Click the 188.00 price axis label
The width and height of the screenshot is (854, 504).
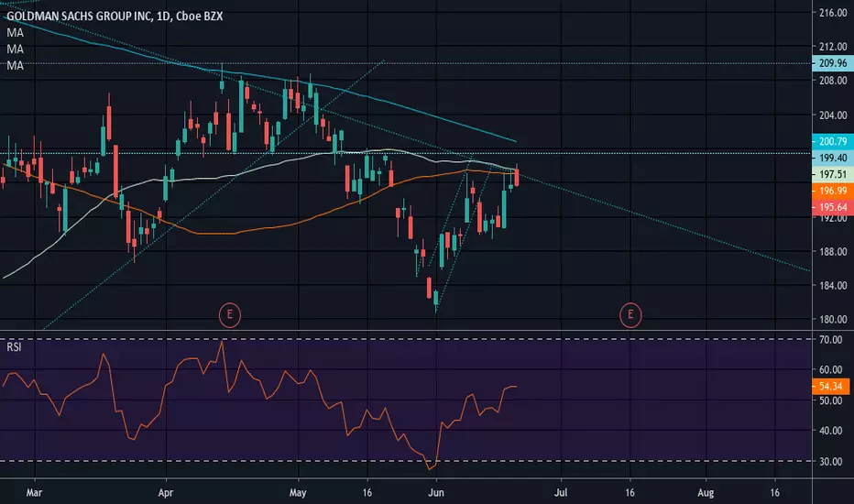pos(833,252)
